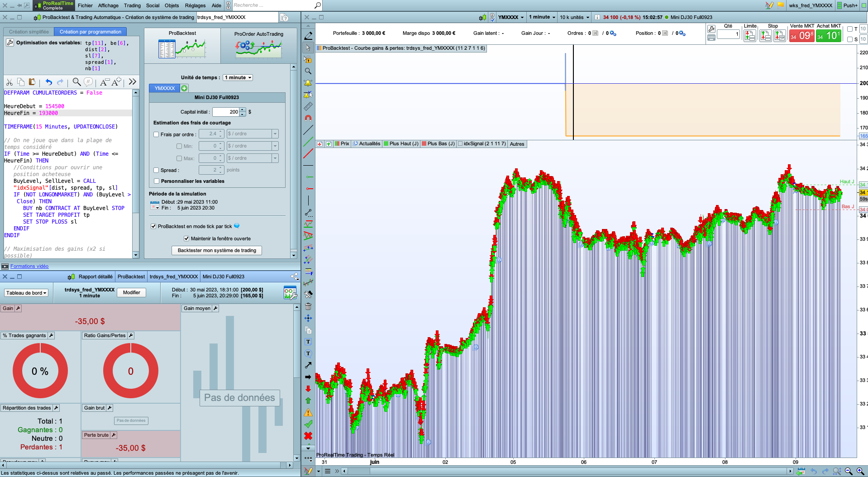This screenshot has width=868, height=477.
Task: Switch to ProOrder AutoTrading tab
Action: point(259,45)
